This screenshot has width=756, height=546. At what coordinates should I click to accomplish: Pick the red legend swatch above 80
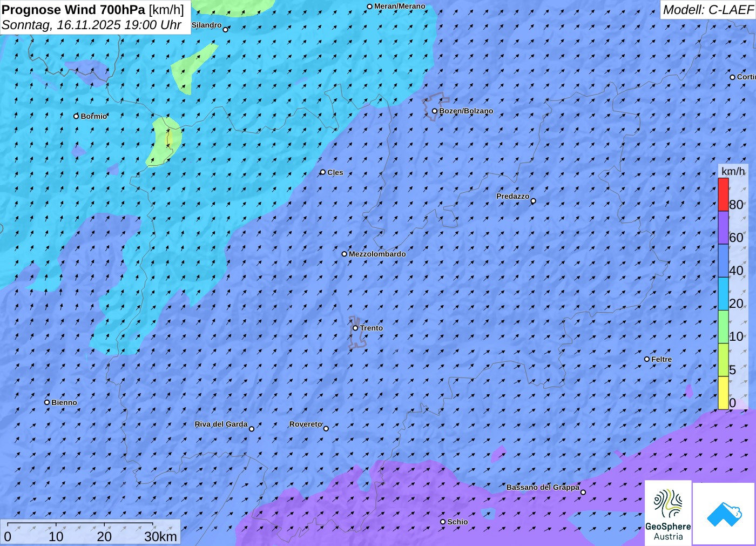pyautogui.click(x=723, y=194)
